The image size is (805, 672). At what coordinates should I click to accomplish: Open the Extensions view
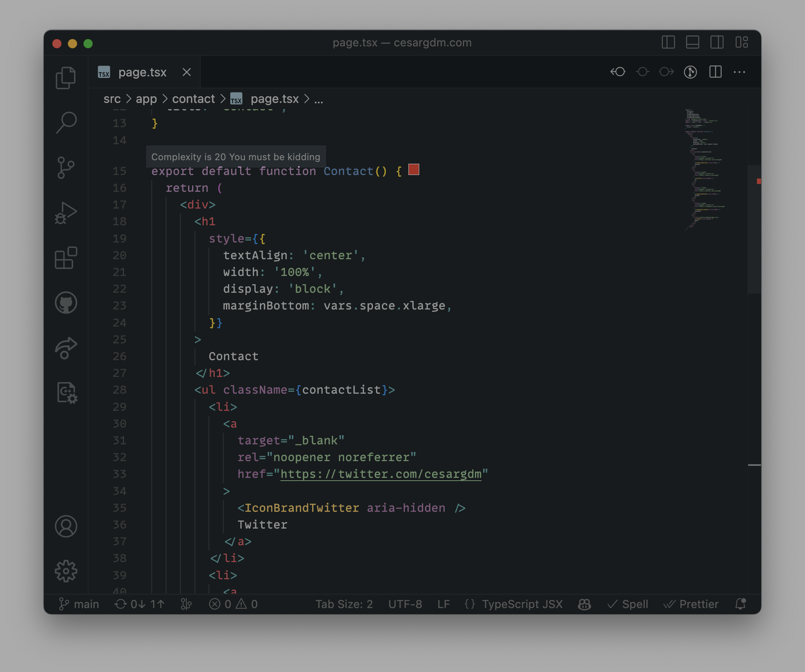click(65, 258)
